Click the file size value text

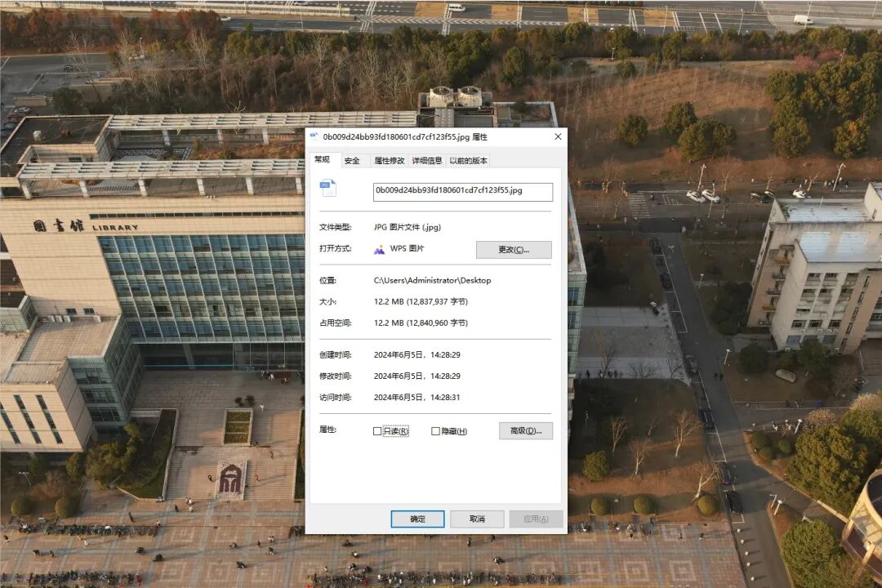tap(421, 301)
